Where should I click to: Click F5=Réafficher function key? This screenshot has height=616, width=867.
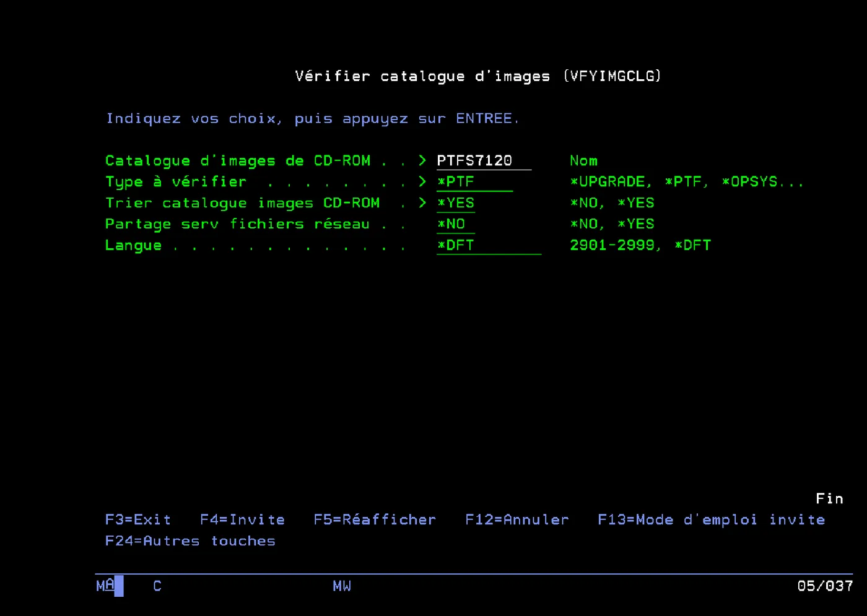click(375, 520)
